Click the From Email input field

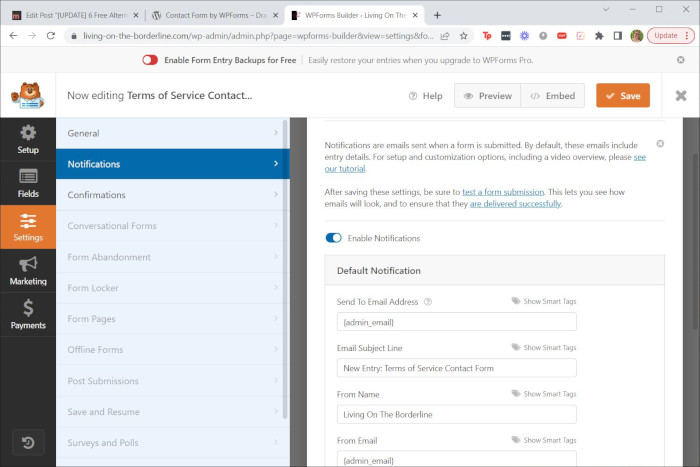(x=457, y=459)
